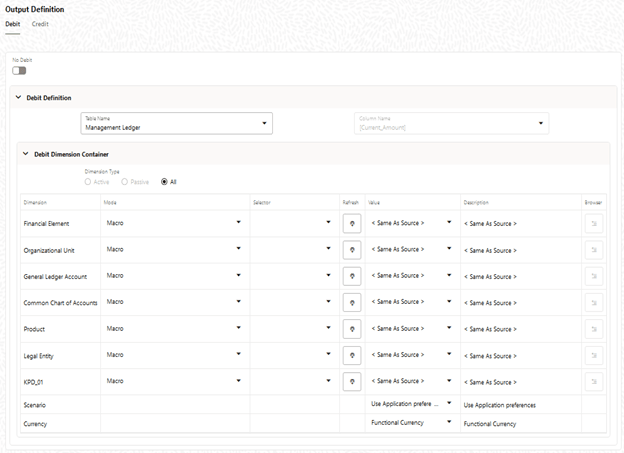Image resolution: width=624 pixels, height=453 pixels.
Task: Click refresh icon in General Ledger Account row
Action: pyautogui.click(x=352, y=276)
